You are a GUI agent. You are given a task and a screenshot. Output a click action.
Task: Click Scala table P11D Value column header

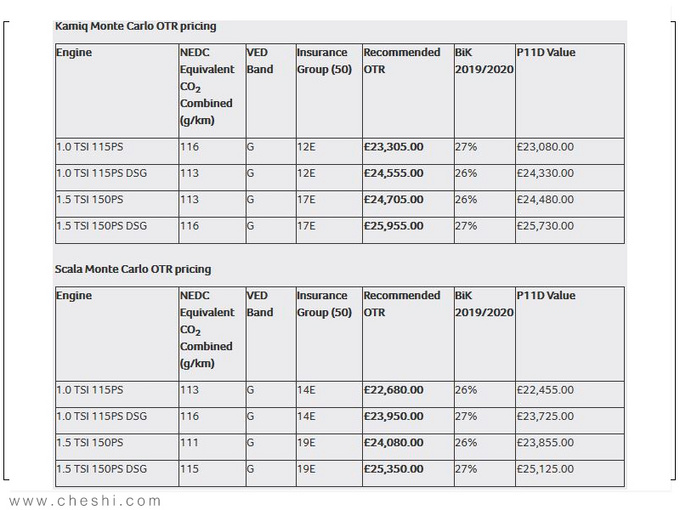point(546,296)
